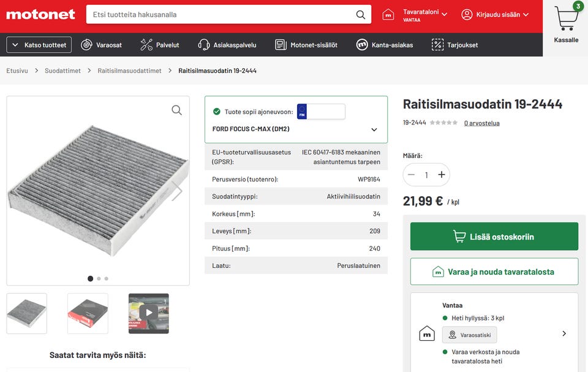Open the Tavaratalo Vantaa store selector
Screen dimensions: 588x372
(425, 15)
